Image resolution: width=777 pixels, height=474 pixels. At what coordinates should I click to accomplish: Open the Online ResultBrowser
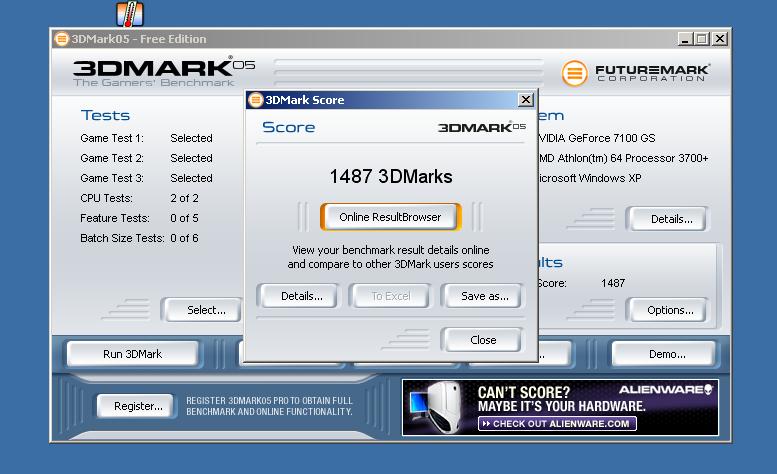[390, 217]
